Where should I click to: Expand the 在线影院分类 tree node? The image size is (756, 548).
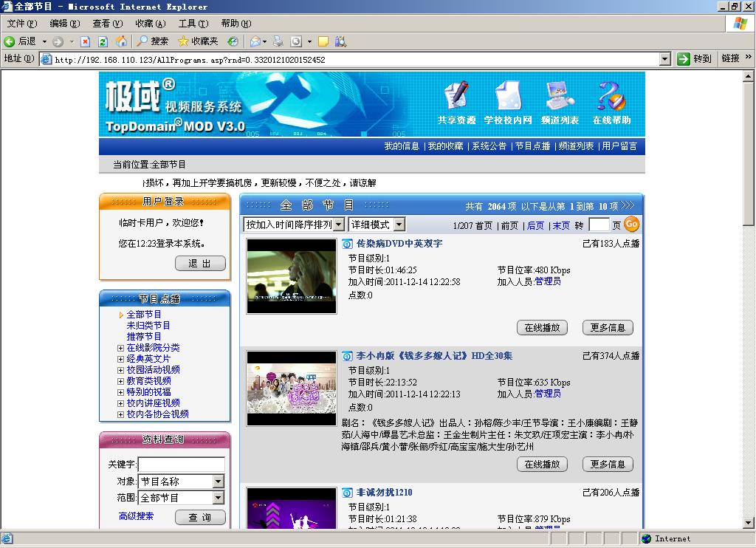[x=121, y=348]
